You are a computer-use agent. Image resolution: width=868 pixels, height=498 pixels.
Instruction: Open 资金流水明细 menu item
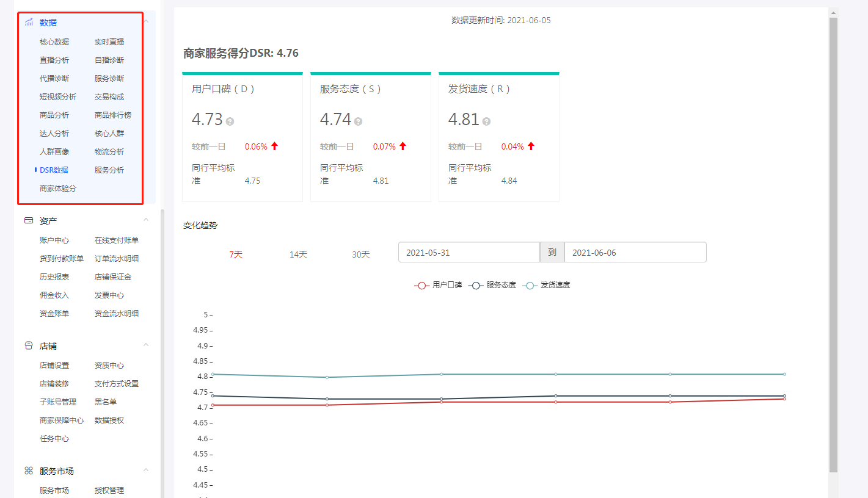point(117,314)
